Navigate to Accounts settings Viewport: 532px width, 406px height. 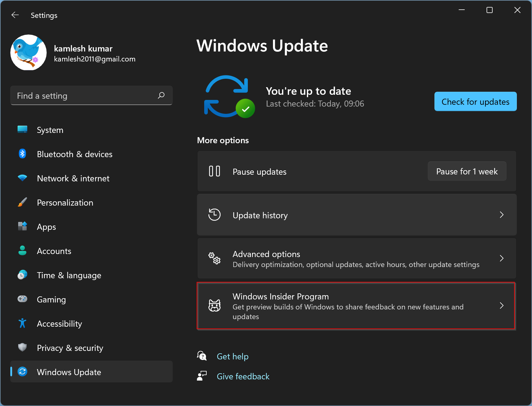[x=91, y=251]
